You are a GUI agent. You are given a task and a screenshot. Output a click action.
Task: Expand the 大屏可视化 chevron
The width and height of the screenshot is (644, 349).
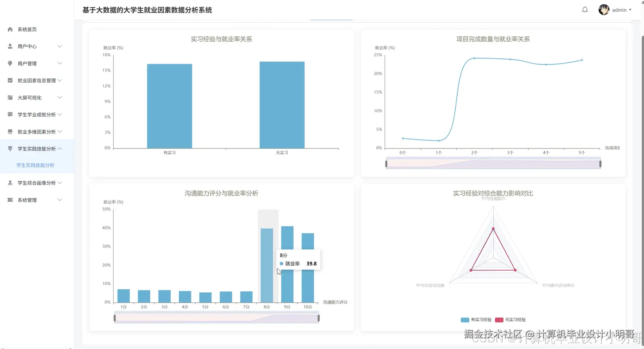[60, 98]
